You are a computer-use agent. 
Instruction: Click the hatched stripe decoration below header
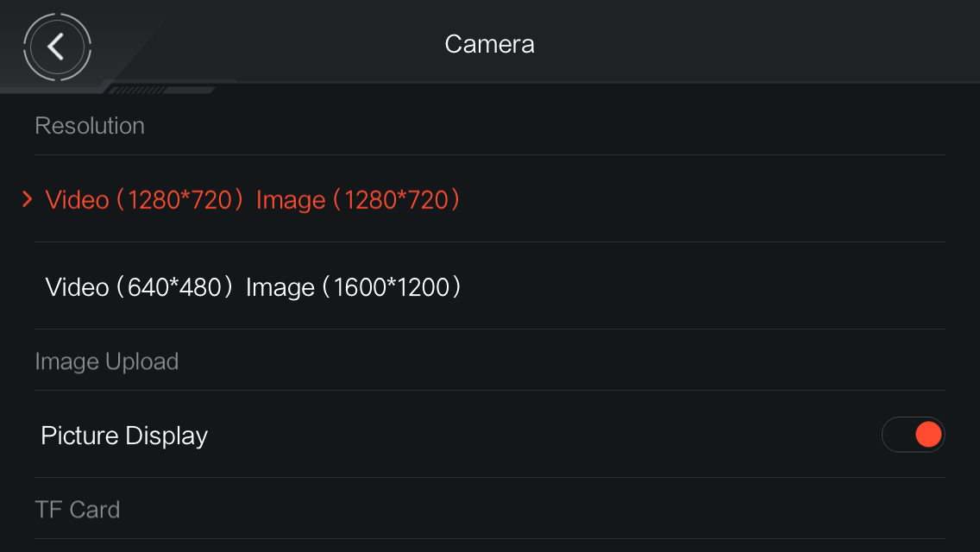pos(161,90)
